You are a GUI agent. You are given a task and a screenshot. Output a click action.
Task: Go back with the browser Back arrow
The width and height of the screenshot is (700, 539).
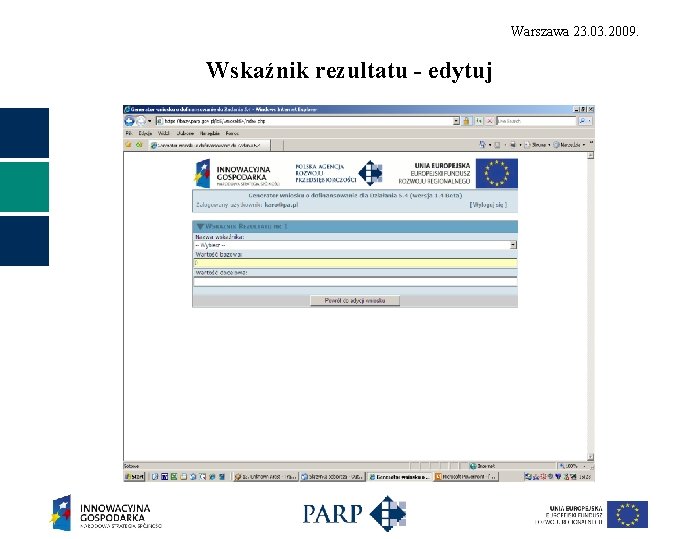pos(129,121)
